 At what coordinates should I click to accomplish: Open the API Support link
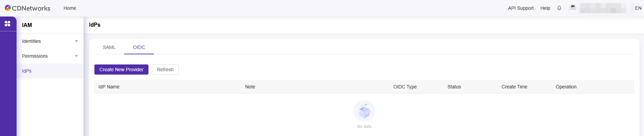(x=521, y=8)
